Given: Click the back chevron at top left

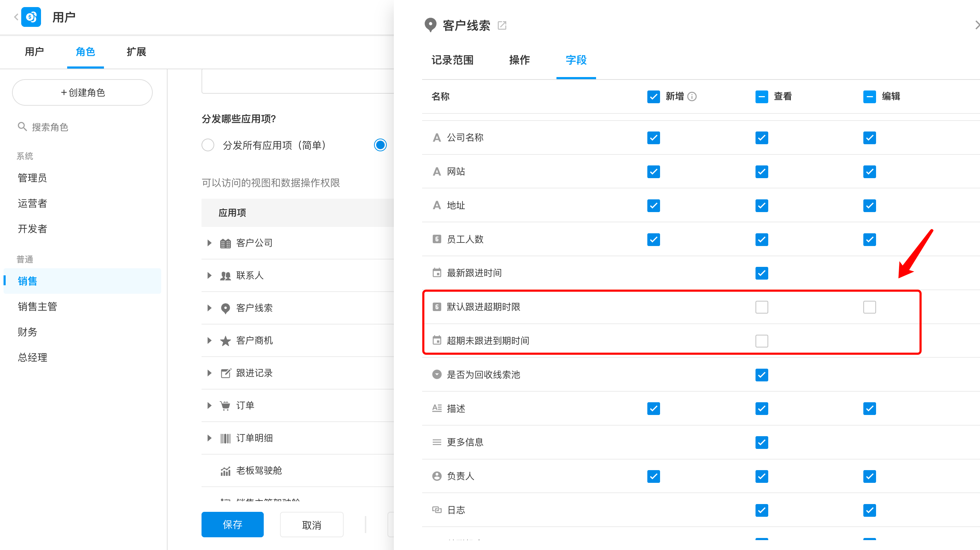Looking at the screenshot, I should click(x=16, y=17).
